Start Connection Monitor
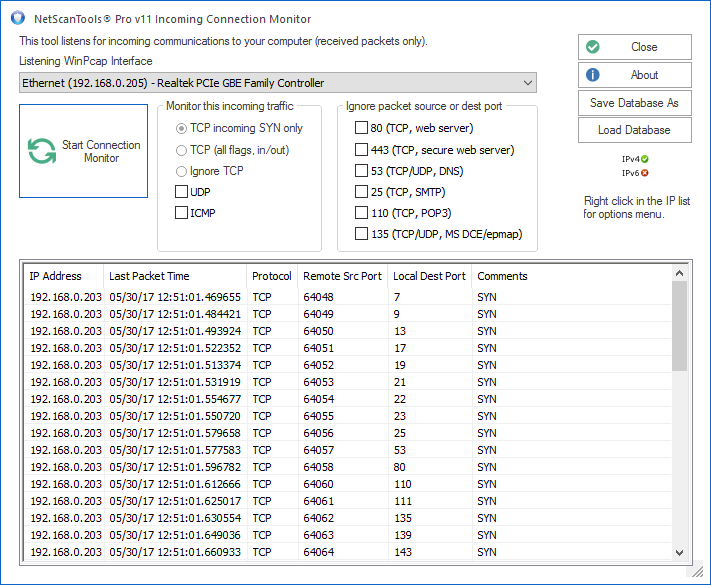711x585 pixels. [x=83, y=151]
